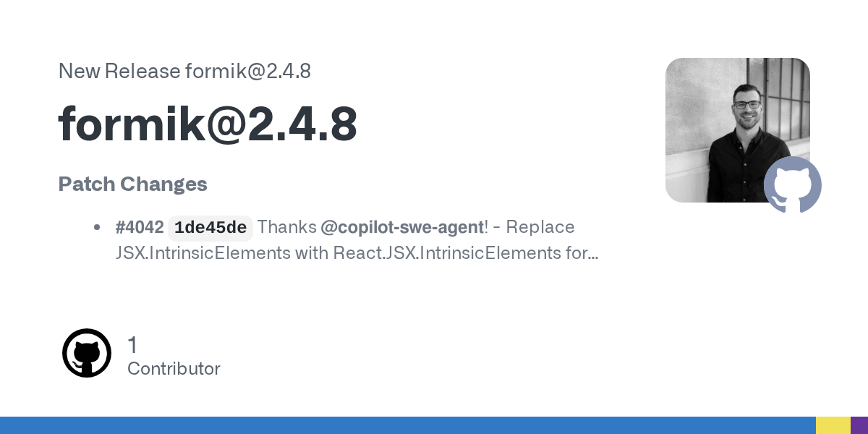
Task: Click the large formik@2.4.8 title
Action: point(208,124)
